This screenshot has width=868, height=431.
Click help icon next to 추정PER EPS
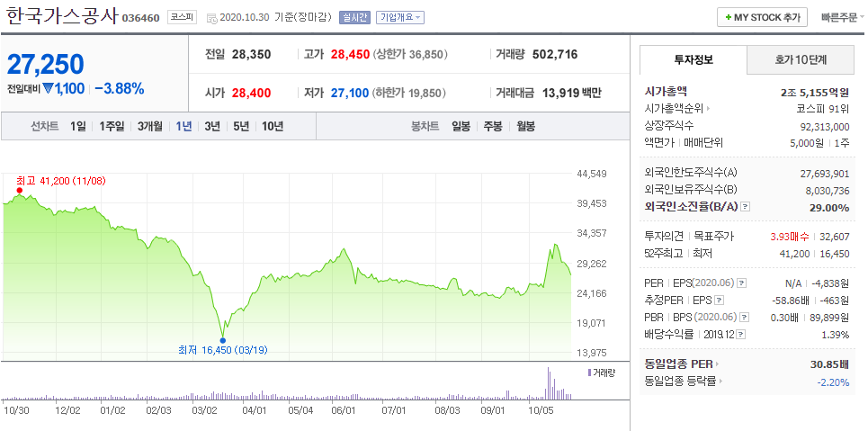click(x=719, y=301)
